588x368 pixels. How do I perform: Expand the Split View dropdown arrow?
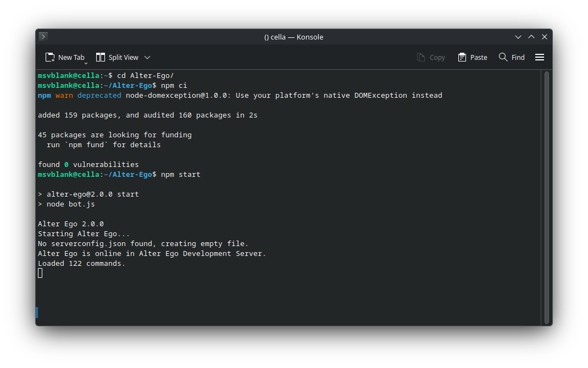[147, 57]
